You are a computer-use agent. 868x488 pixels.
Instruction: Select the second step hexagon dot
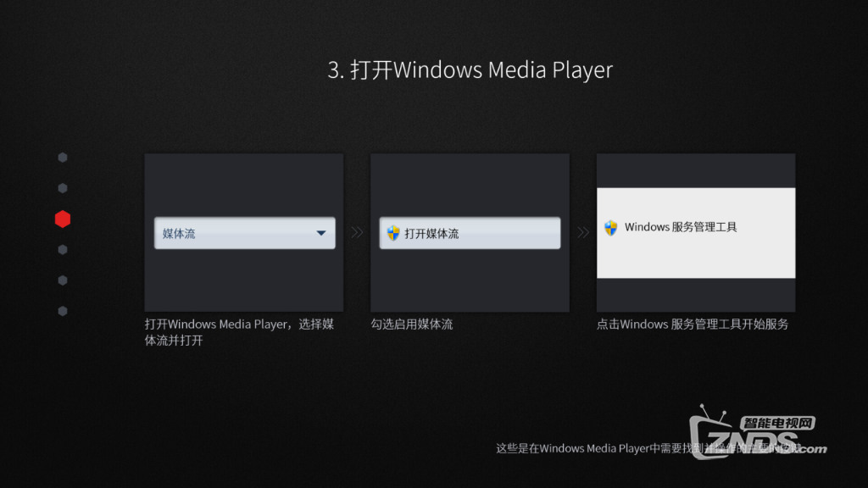pyautogui.click(x=63, y=188)
